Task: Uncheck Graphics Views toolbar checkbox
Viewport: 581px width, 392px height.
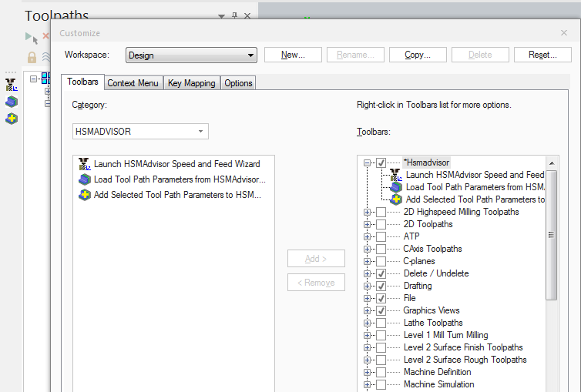Action: (x=381, y=310)
